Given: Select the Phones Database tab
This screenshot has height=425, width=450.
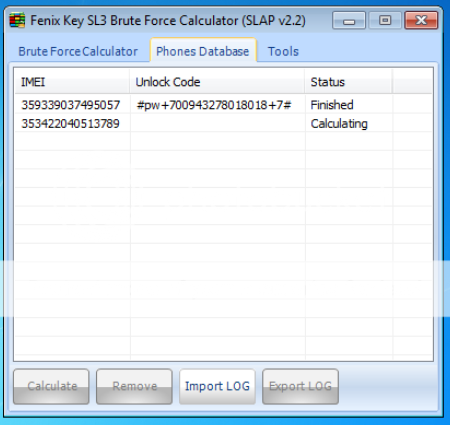Looking at the screenshot, I should click(203, 51).
